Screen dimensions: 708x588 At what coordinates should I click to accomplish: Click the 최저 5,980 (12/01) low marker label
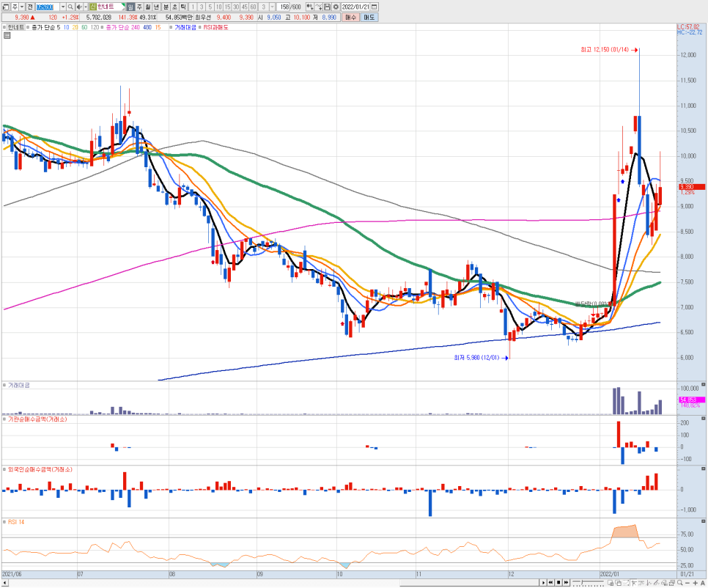[477, 358]
